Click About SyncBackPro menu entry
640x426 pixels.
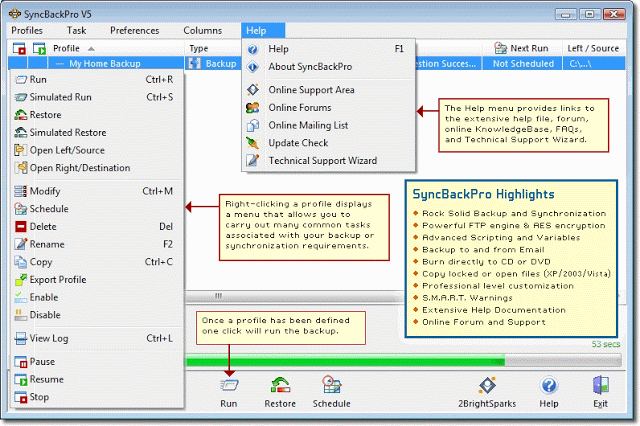[329, 67]
